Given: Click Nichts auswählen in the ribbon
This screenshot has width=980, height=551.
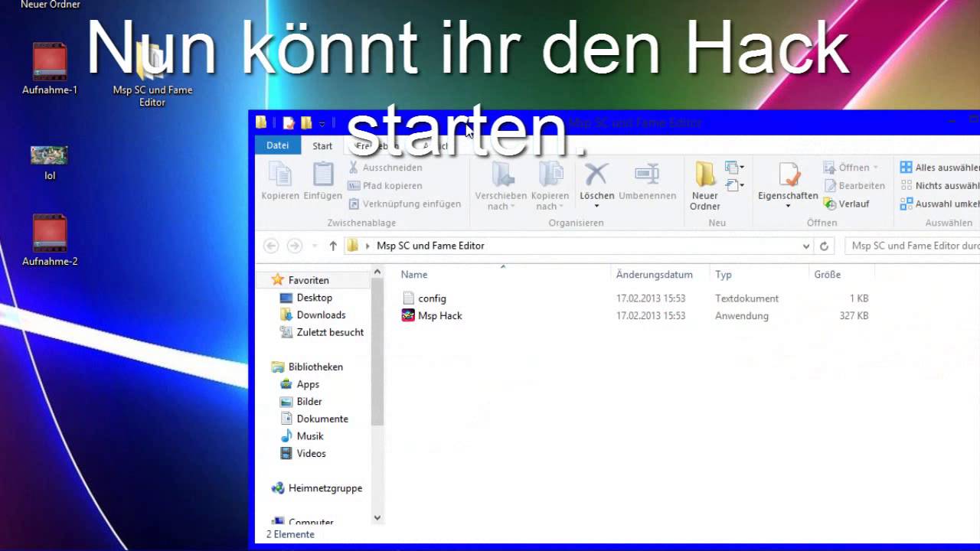Looking at the screenshot, I should click(x=939, y=186).
